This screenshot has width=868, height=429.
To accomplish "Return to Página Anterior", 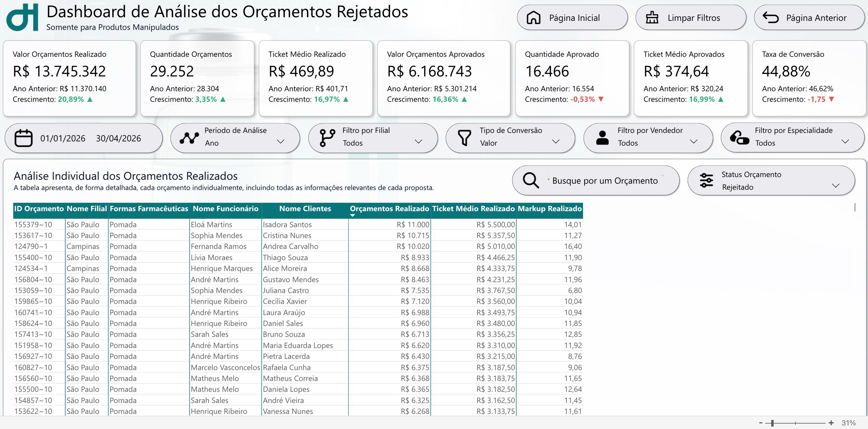I will click(x=809, y=18).
